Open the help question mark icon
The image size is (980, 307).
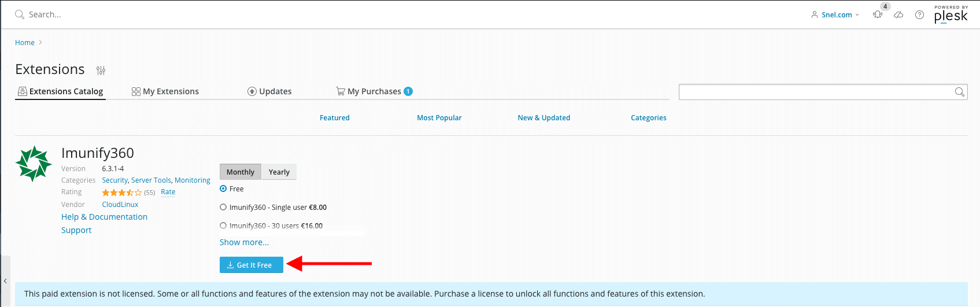(x=919, y=14)
